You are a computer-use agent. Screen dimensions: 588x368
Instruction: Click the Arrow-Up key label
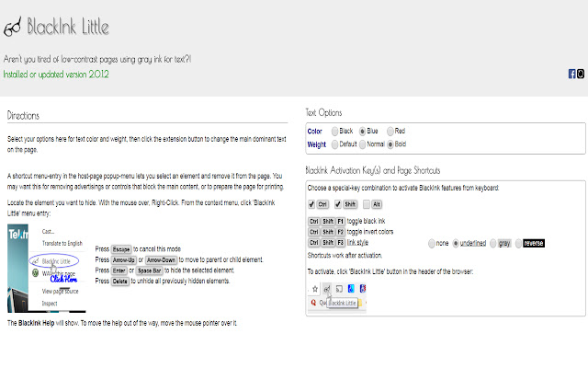pyautogui.click(x=124, y=259)
